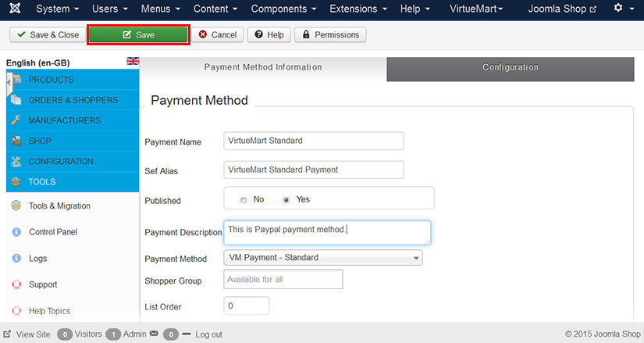Click the English UK flag icon
This screenshot has height=343, width=644.
(133, 61)
